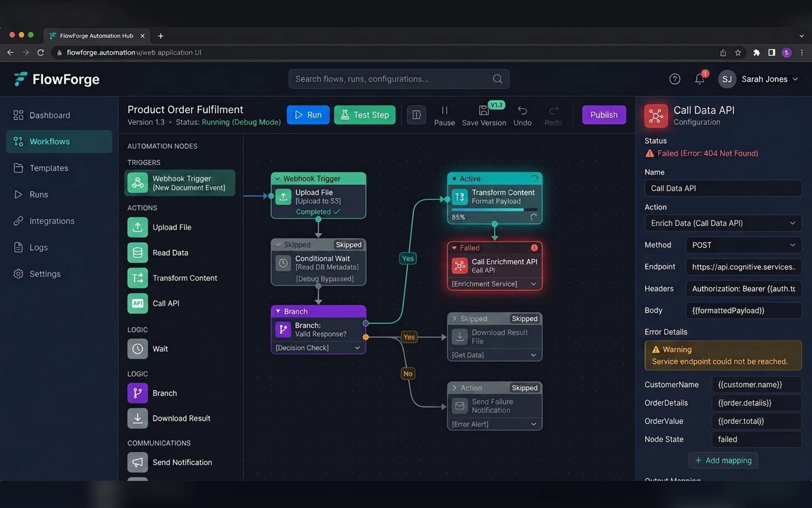
Task: Click the purple Publish button
Action: coord(604,115)
